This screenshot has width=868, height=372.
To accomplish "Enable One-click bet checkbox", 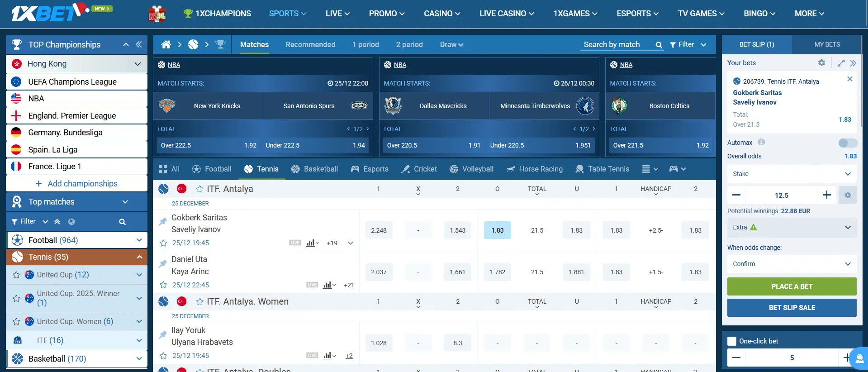I will pos(732,341).
